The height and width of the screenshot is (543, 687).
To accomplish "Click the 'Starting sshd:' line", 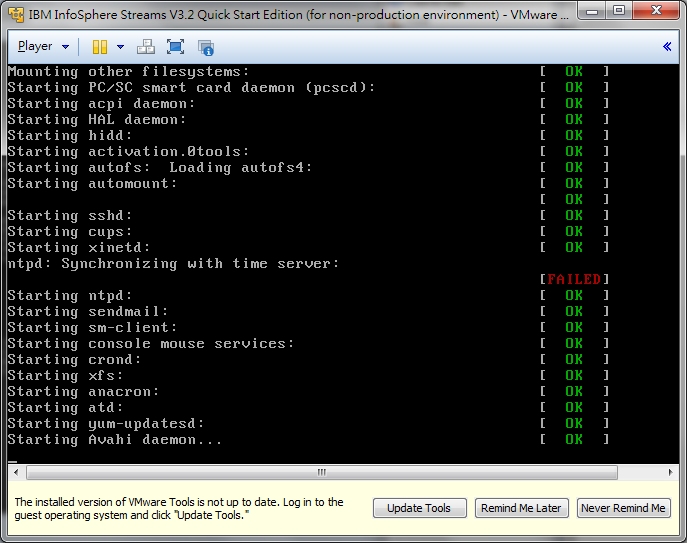I will 70,216.
